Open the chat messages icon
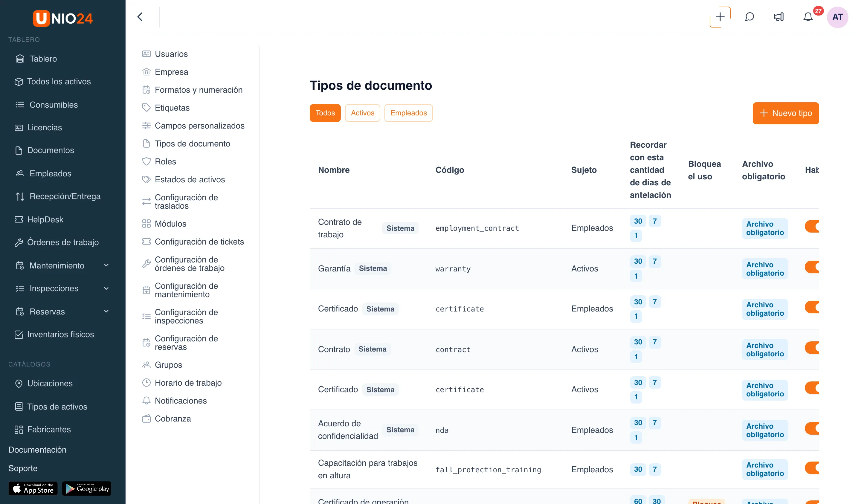Viewport: 861px width, 504px height. click(x=749, y=17)
